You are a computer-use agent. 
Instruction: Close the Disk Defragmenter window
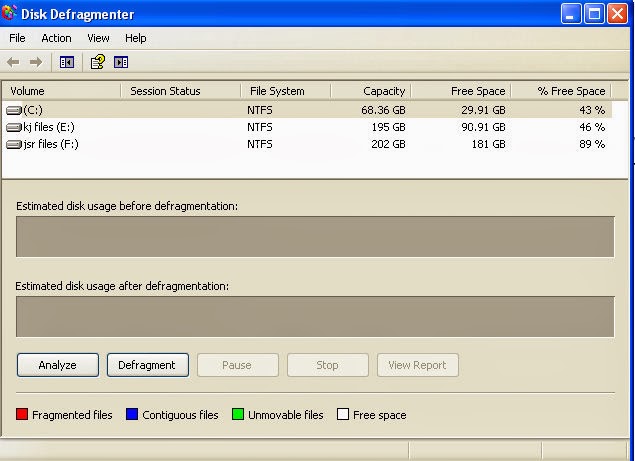[617, 13]
